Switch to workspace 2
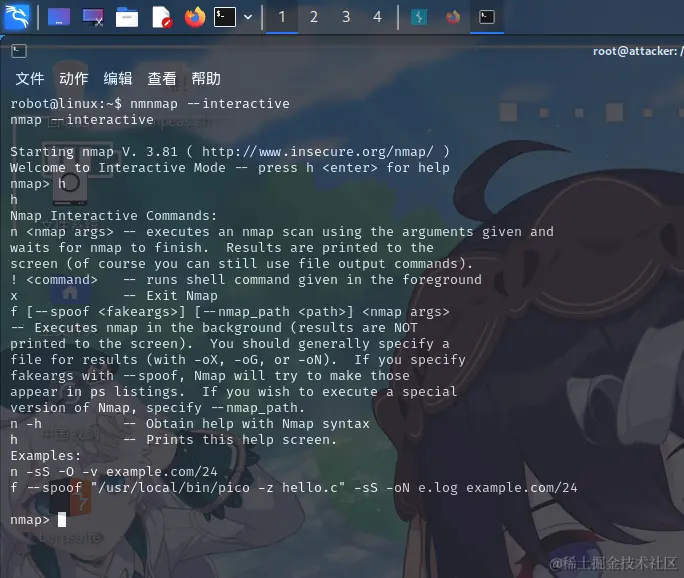 pos(314,17)
